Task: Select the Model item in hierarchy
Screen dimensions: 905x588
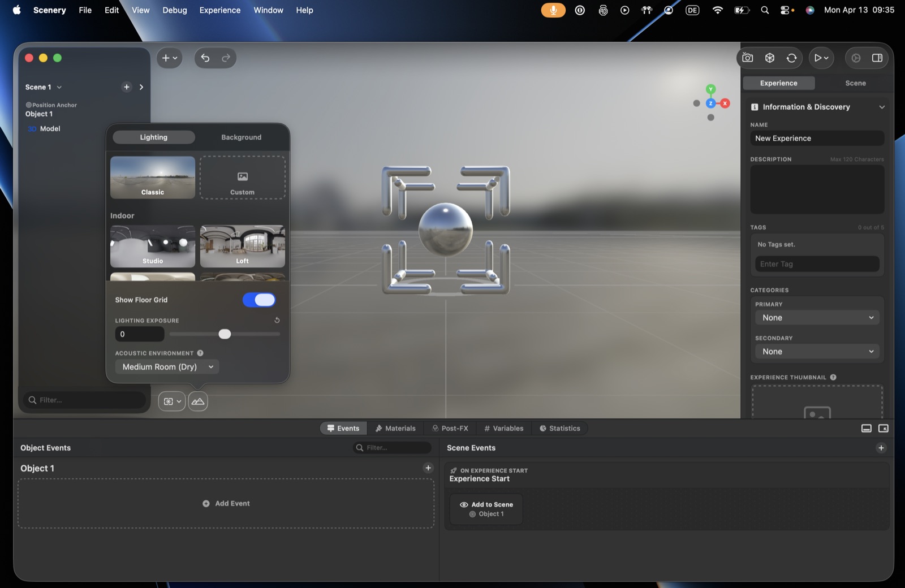Action: (50, 129)
